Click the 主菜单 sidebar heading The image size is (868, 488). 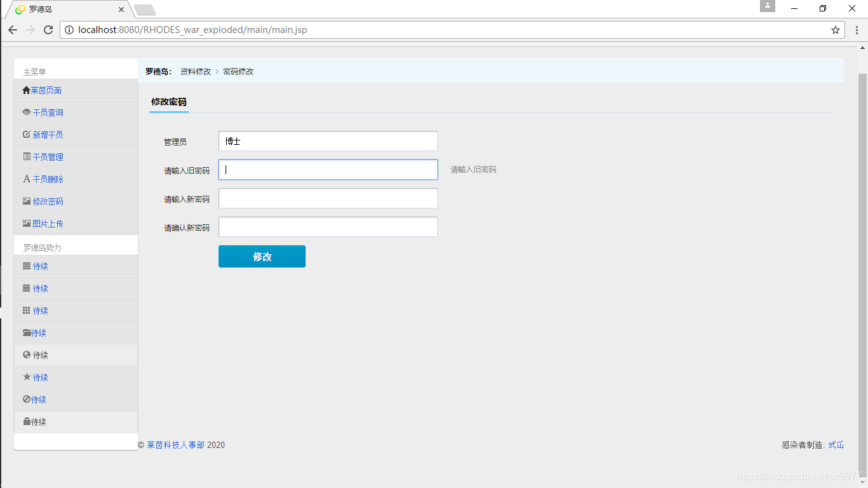point(35,72)
